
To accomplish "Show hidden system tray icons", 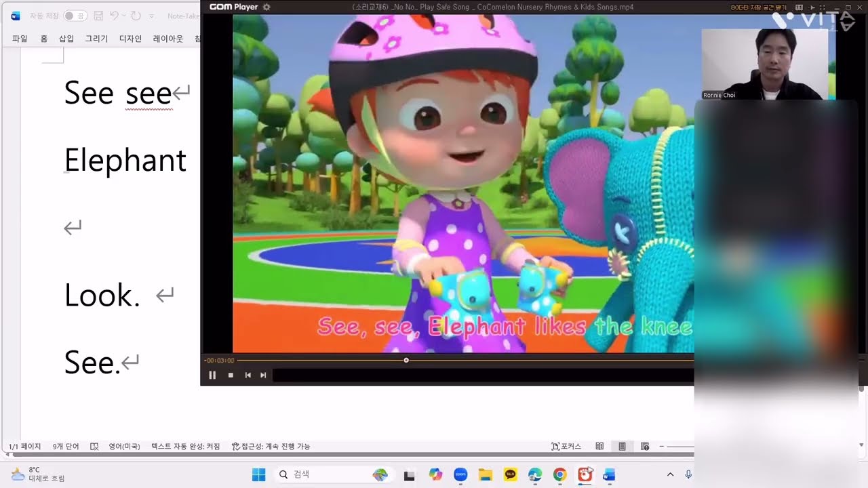I will tap(670, 475).
